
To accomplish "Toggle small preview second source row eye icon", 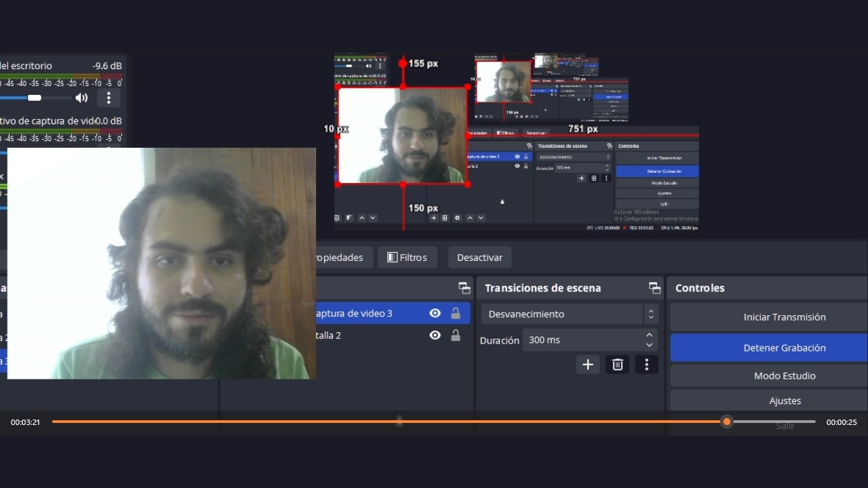I will coord(517,166).
